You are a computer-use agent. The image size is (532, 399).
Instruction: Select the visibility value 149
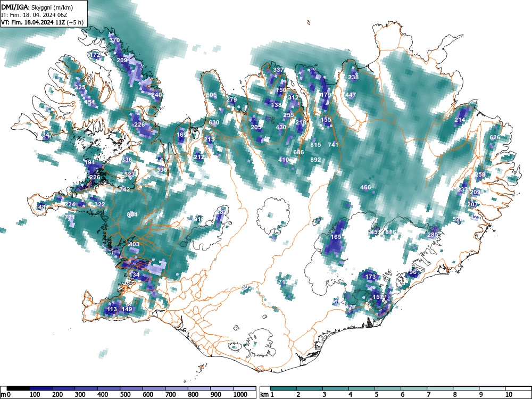(127, 309)
